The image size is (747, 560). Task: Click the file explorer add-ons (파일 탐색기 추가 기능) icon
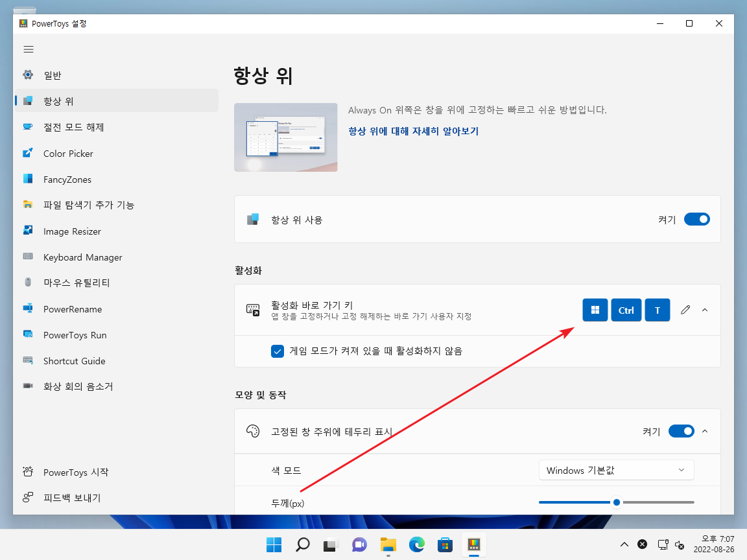[x=28, y=205]
